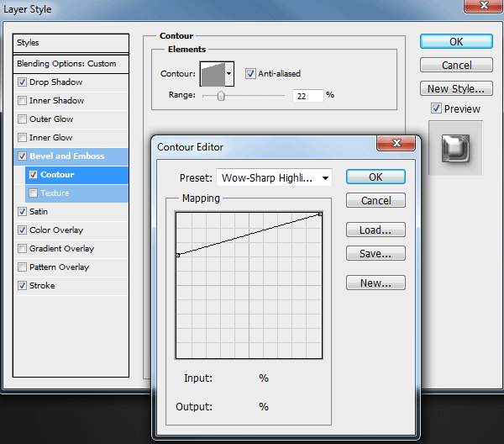Viewport: 504px width, 444px height.
Task: Close the Contour Editor with the X button
Action: pos(396,143)
